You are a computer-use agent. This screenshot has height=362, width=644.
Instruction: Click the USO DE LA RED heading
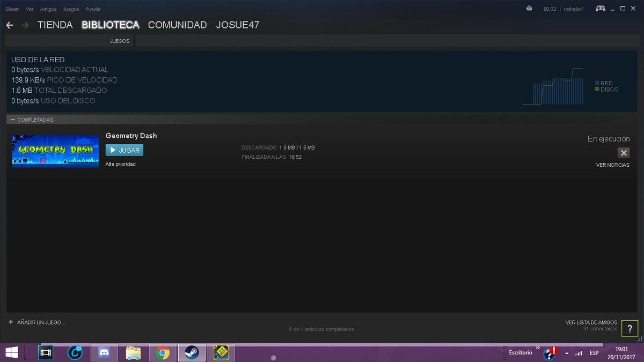(x=38, y=60)
